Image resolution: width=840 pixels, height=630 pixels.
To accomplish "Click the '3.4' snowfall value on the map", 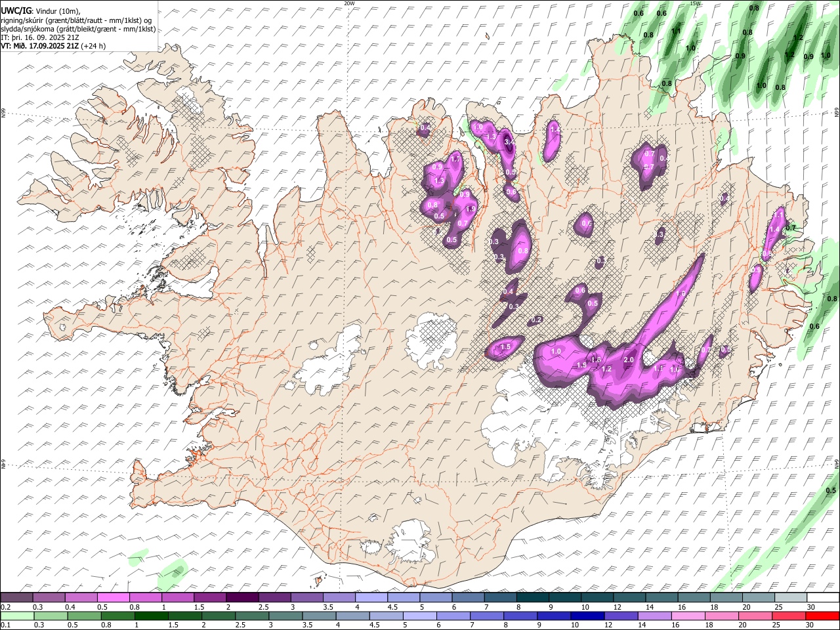I will (x=509, y=142).
